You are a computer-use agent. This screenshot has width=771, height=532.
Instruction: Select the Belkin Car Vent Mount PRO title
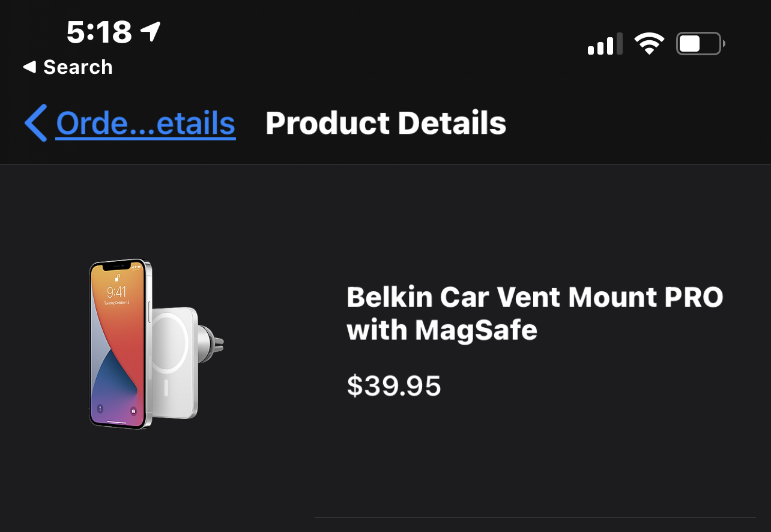[534, 313]
